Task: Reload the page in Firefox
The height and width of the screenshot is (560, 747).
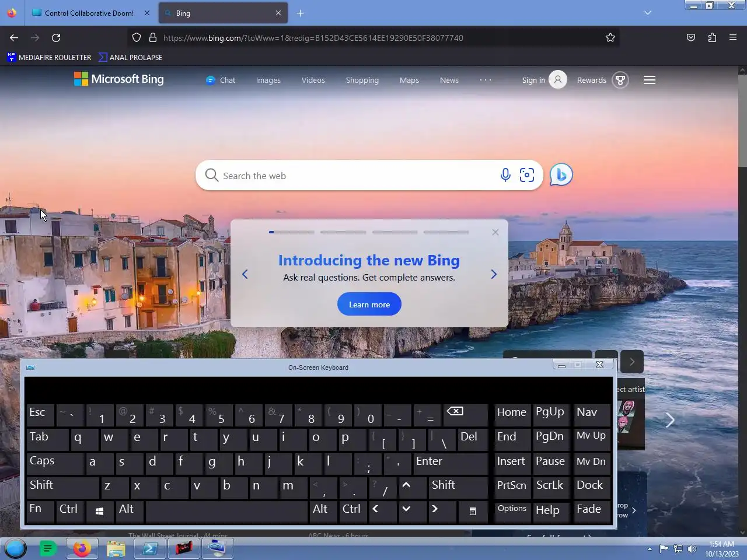Action: (x=56, y=38)
